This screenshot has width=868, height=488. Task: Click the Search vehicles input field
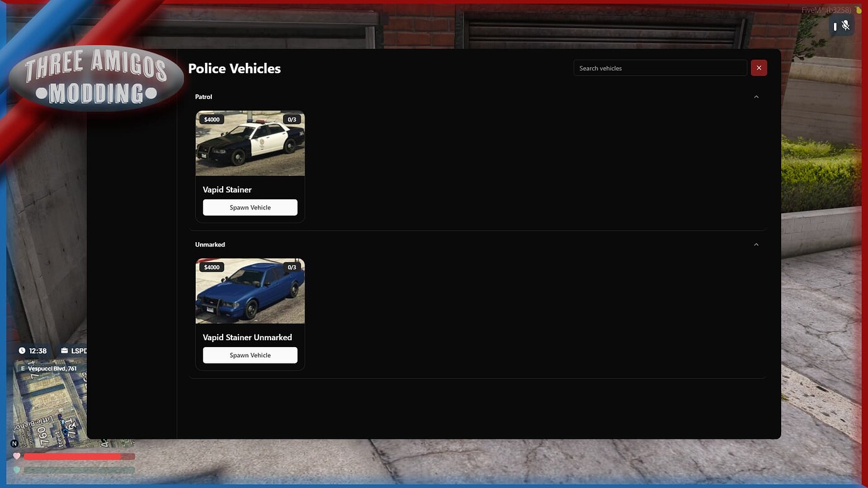[660, 68]
